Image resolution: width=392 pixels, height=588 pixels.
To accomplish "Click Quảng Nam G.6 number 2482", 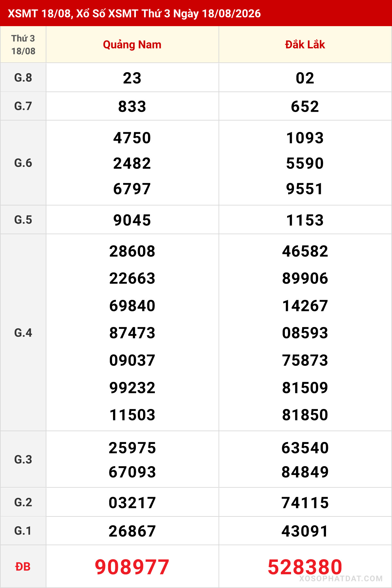I will click(132, 163).
